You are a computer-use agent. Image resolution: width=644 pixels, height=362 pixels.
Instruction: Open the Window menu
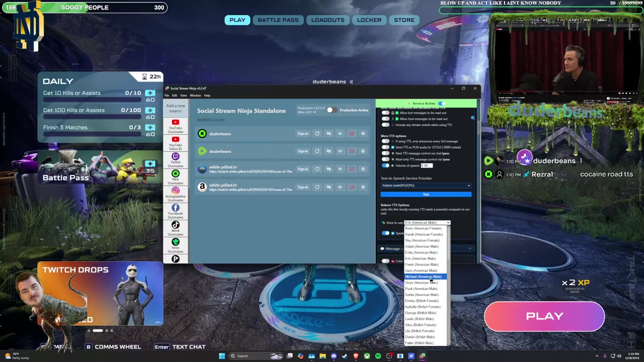point(195,96)
